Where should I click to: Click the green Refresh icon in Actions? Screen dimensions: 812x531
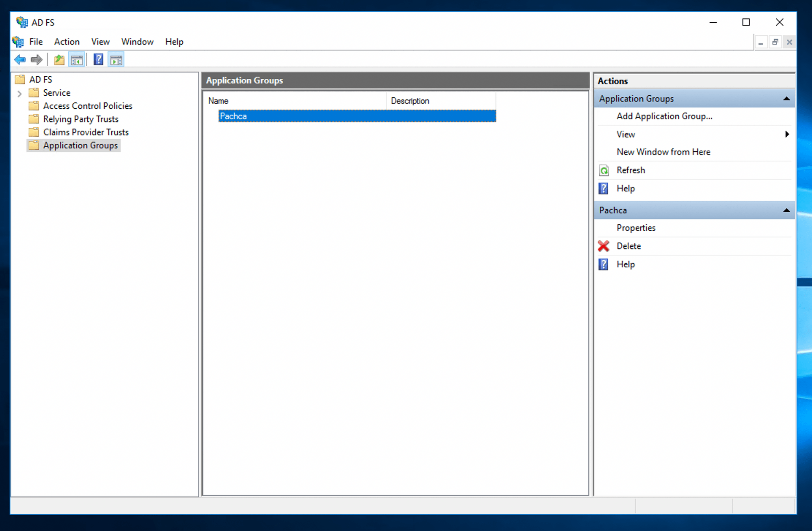604,170
